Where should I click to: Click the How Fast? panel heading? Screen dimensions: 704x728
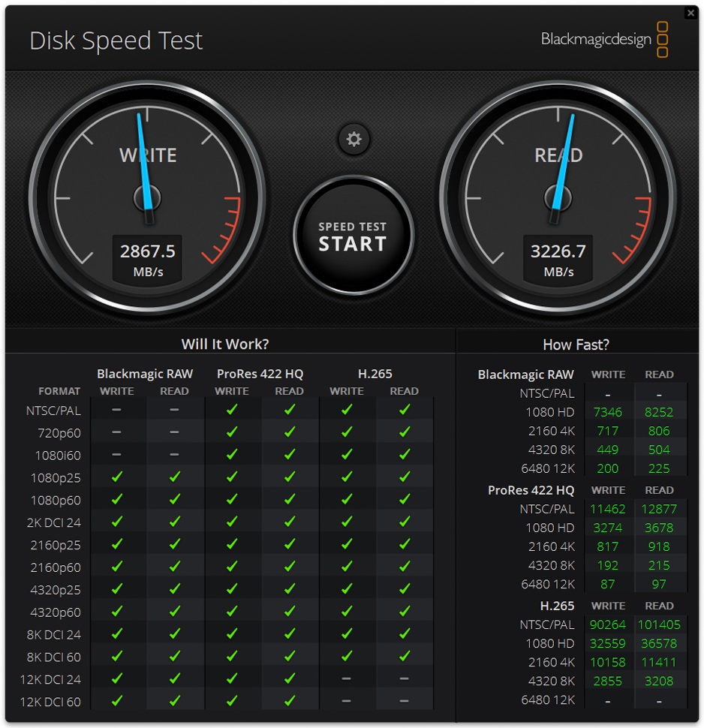(576, 344)
